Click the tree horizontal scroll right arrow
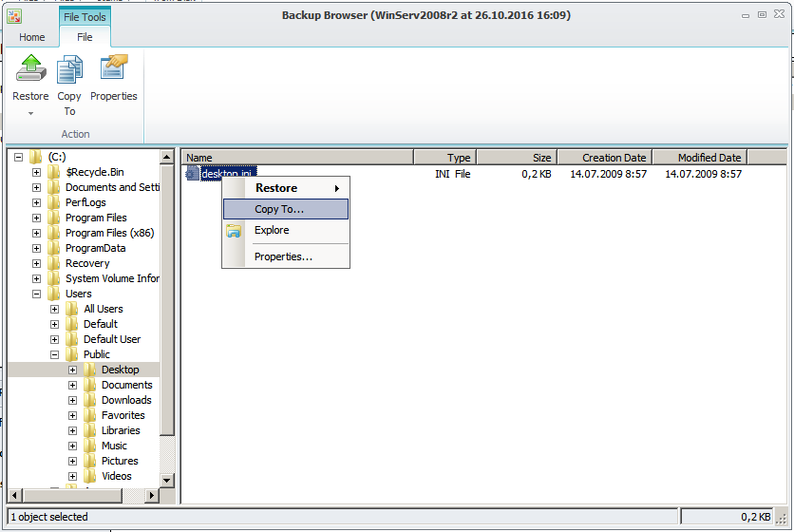Image resolution: width=794 pixels, height=532 pixels. tap(151, 496)
